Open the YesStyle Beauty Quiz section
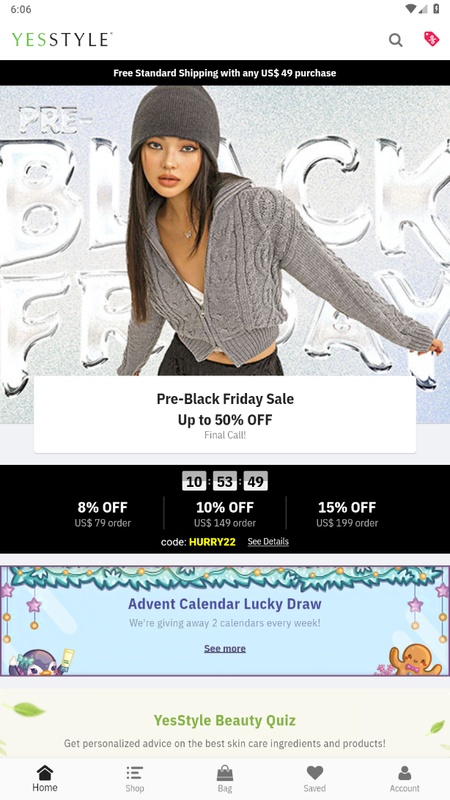The width and height of the screenshot is (450, 800). [225, 723]
